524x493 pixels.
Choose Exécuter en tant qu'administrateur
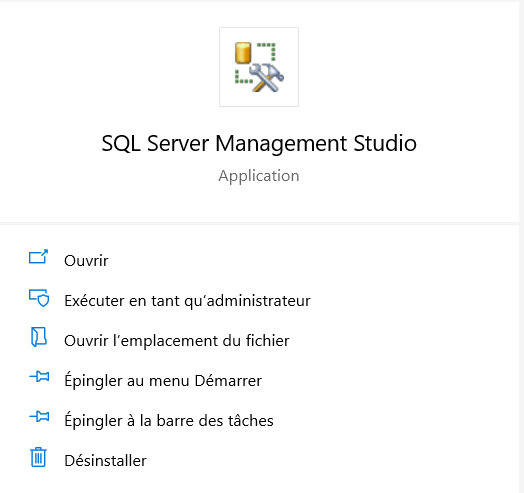pyautogui.click(x=187, y=301)
